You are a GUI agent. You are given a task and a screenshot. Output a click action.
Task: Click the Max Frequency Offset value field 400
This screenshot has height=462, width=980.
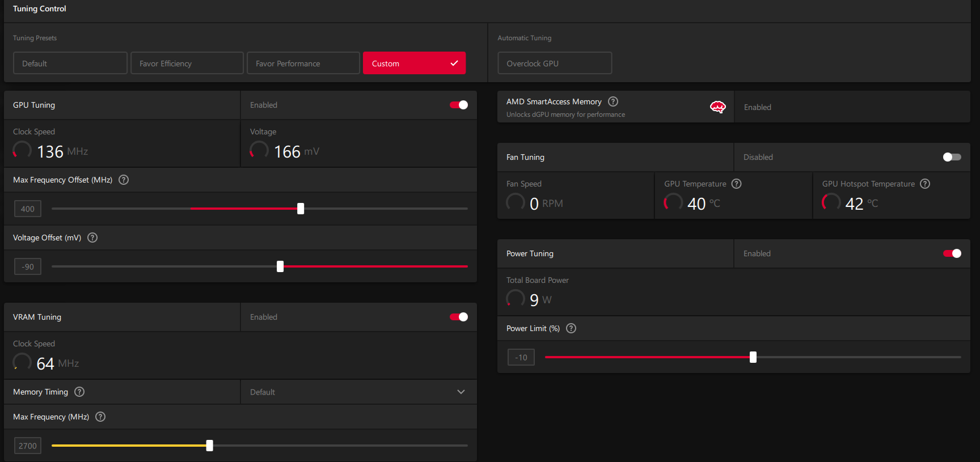pos(28,209)
